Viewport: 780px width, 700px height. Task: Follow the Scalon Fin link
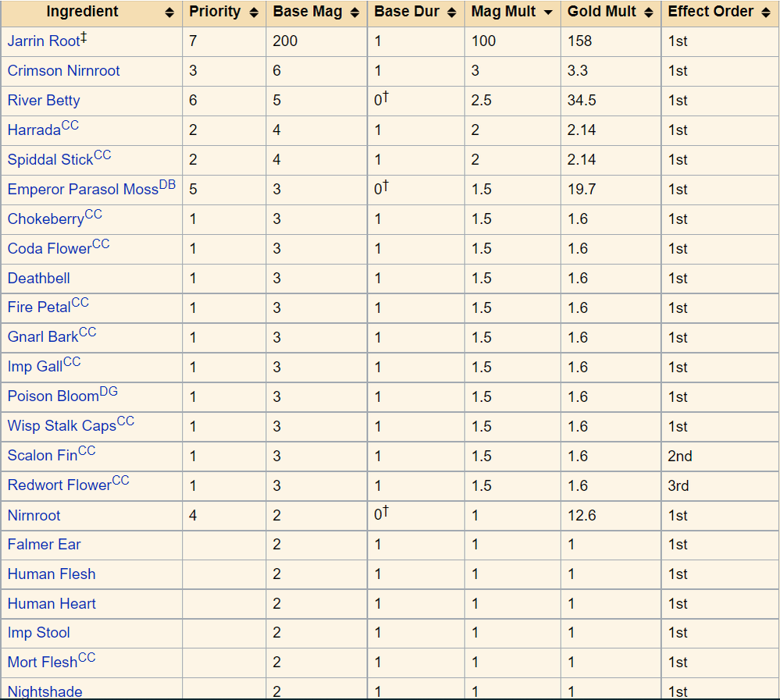coord(42,456)
